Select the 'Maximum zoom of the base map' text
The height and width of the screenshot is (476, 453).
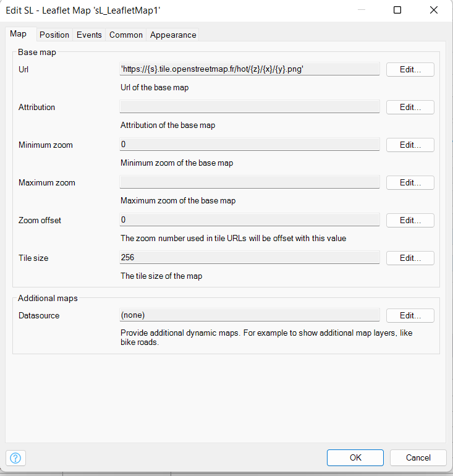pyautogui.click(x=178, y=201)
